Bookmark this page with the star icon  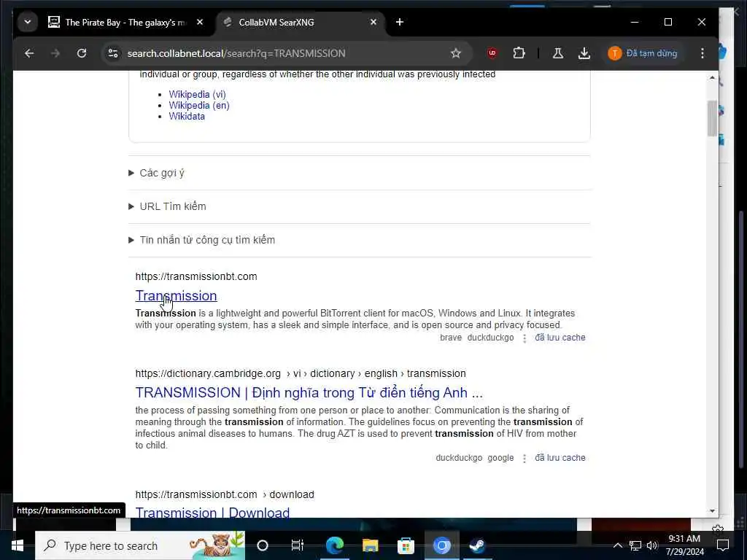point(456,53)
